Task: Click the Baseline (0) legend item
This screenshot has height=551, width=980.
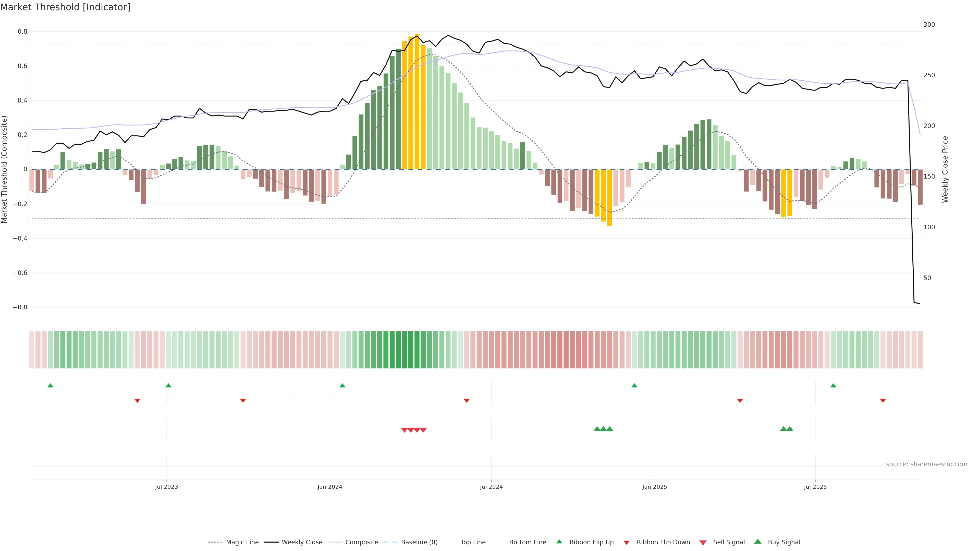Action: click(x=419, y=542)
